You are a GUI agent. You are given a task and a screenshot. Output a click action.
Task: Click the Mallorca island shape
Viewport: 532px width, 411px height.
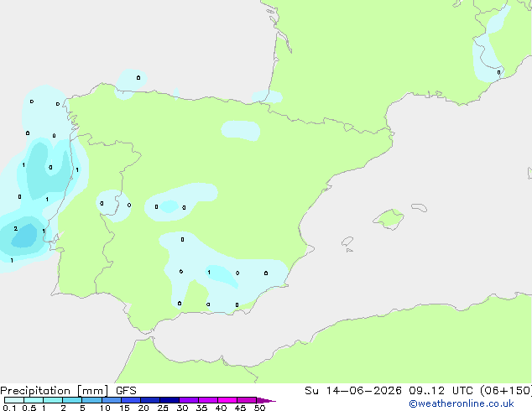coord(389,220)
